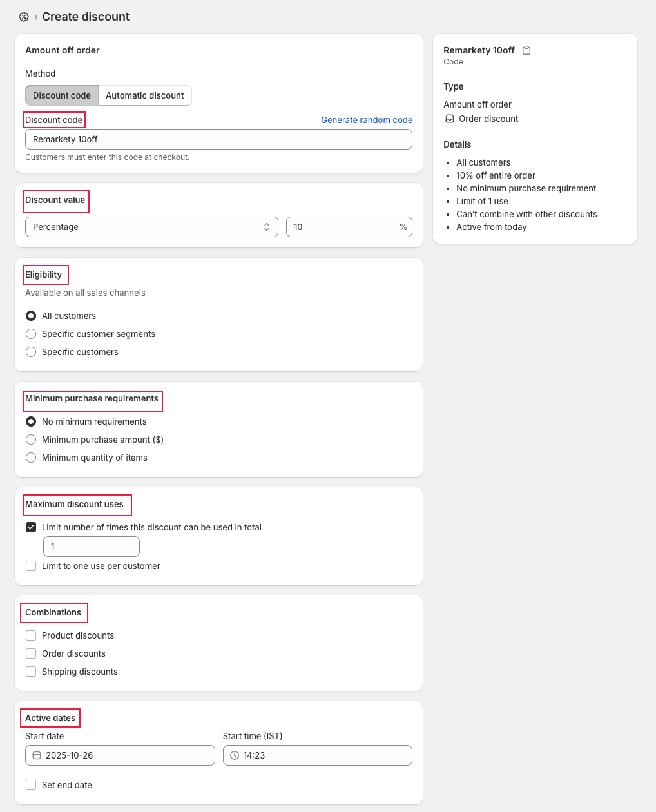Screen dimensions: 656x812
Task: Click Generate random code link
Action: (367, 120)
